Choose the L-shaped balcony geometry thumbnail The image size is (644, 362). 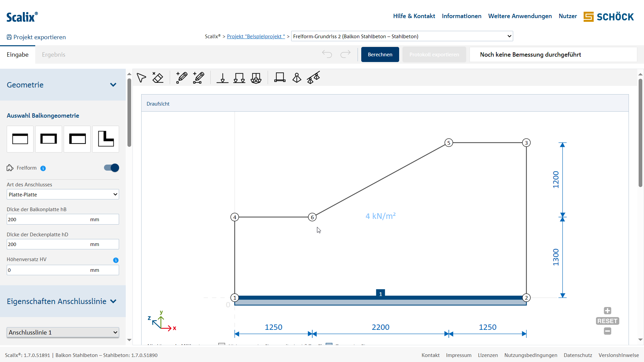click(106, 139)
